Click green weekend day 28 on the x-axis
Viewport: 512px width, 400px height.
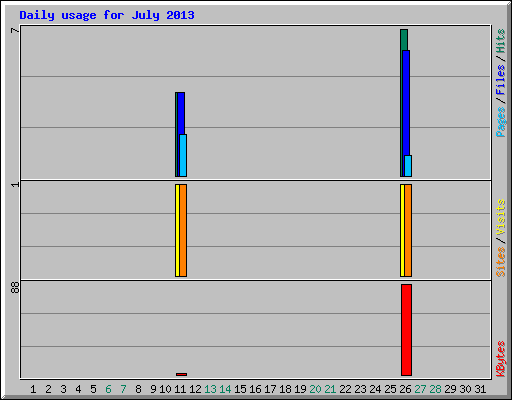coord(435,389)
